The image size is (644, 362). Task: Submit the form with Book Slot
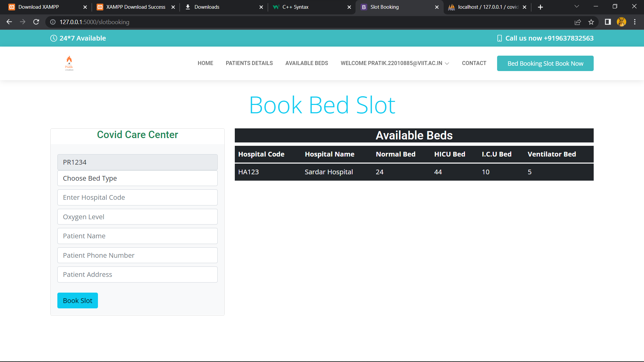point(77,301)
